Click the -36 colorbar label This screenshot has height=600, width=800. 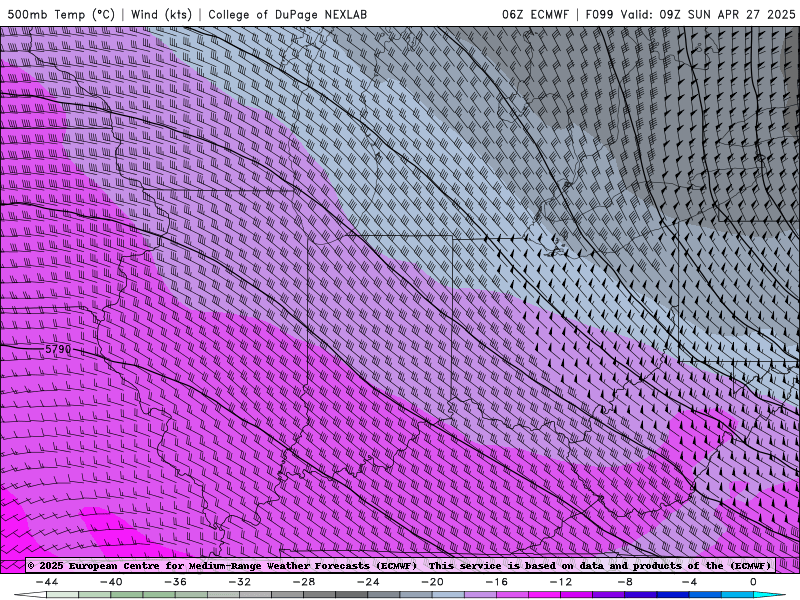(176, 582)
